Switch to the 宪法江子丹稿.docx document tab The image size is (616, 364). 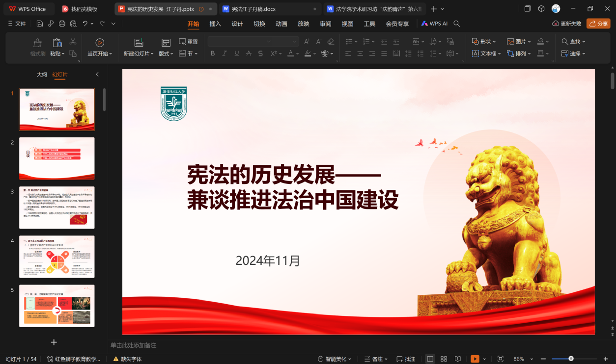253,9
